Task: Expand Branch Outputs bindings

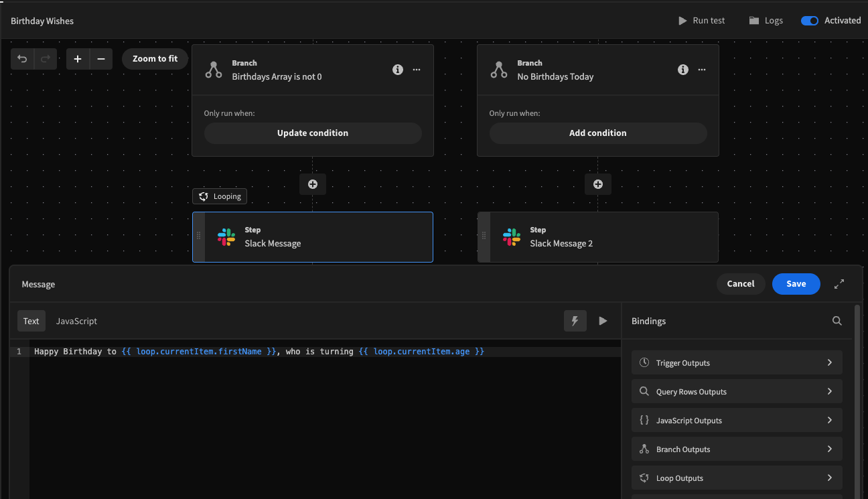Action: click(737, 449)
